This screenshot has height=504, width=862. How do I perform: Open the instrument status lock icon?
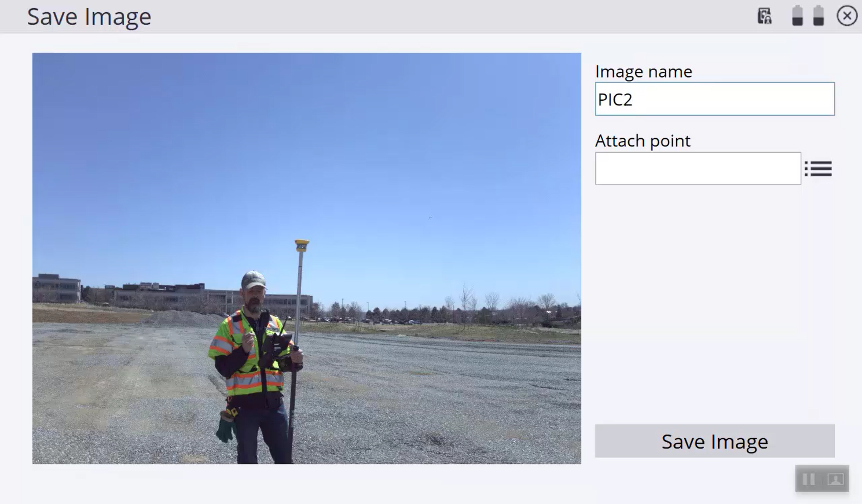pyautogui.click(x=765, y=16)
